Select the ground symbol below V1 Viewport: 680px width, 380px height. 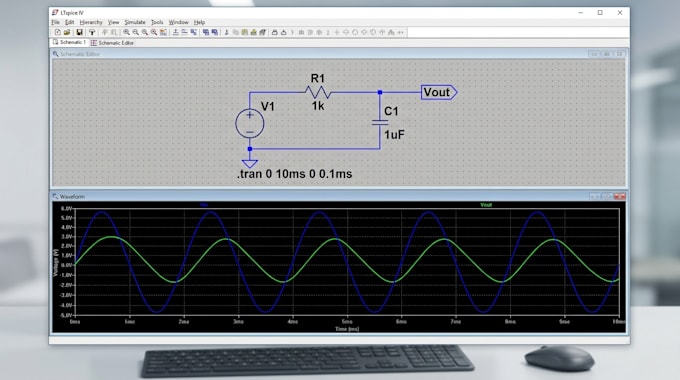coord(250,164)
